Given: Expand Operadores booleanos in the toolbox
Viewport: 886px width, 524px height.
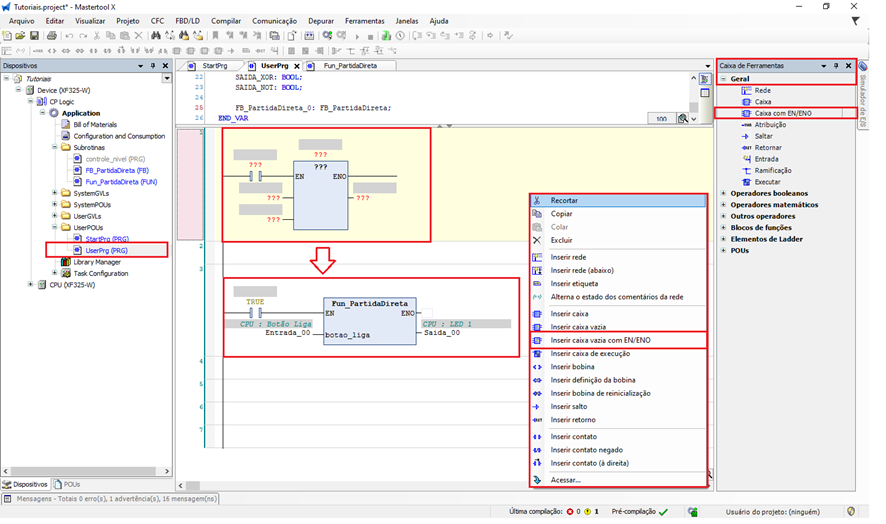Looking at the screenshot, I should pyautogui.click(x=723, y=193).
